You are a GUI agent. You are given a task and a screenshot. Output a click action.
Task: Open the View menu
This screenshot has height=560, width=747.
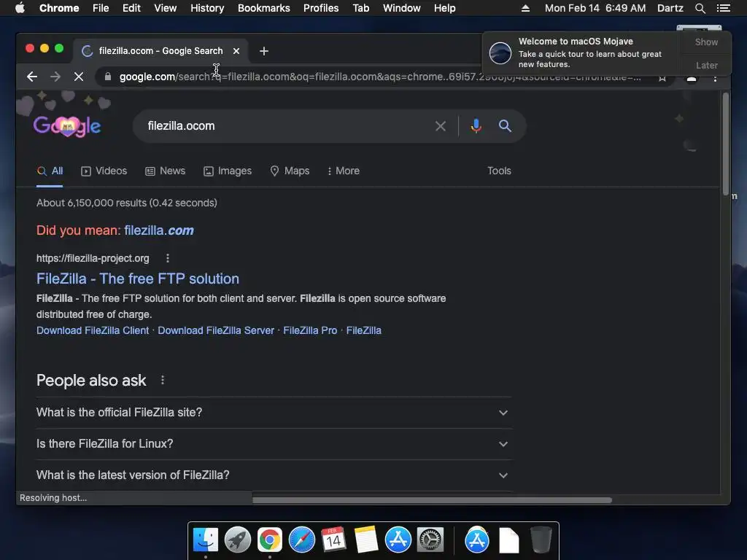click(165, 8)
